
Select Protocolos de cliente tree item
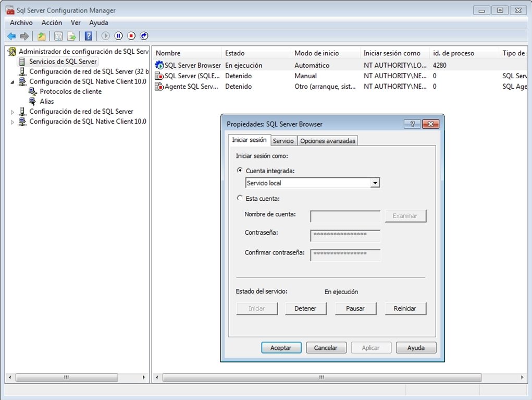tap(70, 91)
